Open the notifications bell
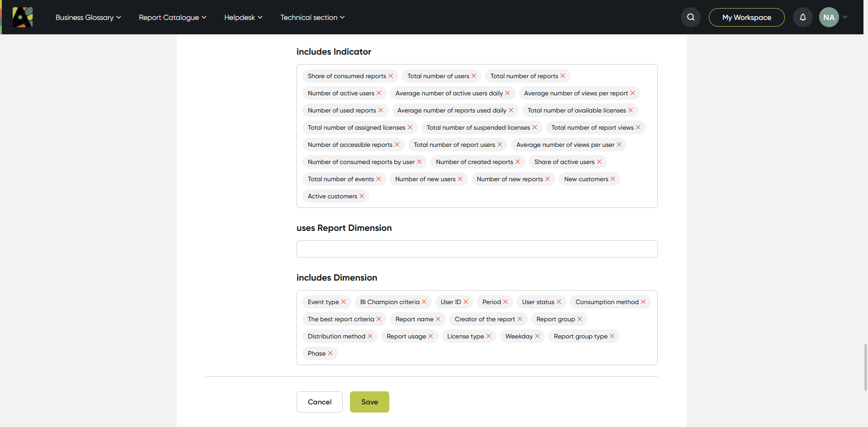Viewport: 868px width, 427px height. click(x=802, y=17)
